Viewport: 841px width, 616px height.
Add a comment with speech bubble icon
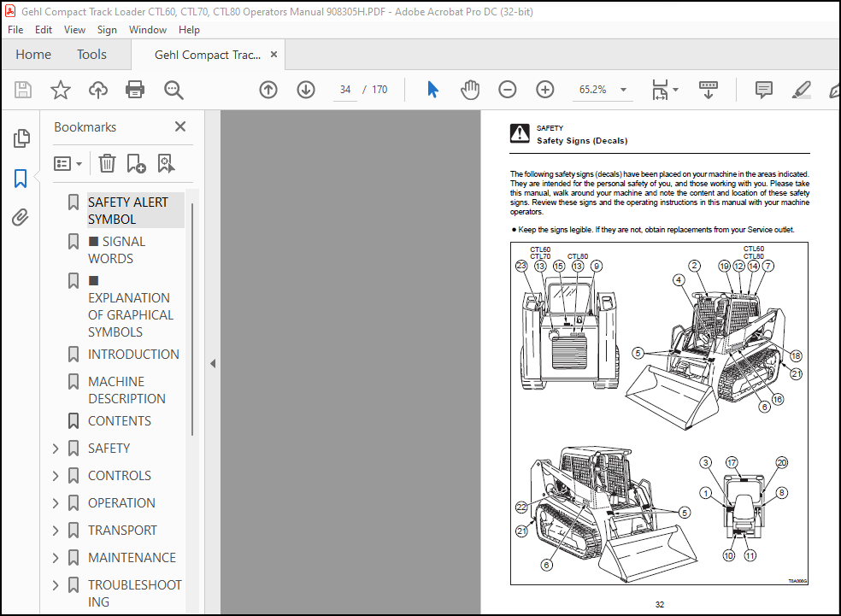[x=763, y=90]
